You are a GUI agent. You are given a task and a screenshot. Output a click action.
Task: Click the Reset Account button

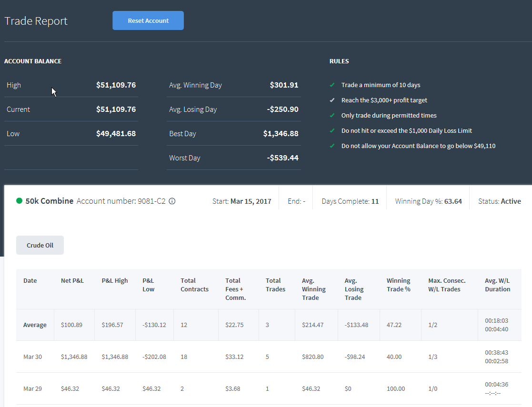click(x=148, y=20)
